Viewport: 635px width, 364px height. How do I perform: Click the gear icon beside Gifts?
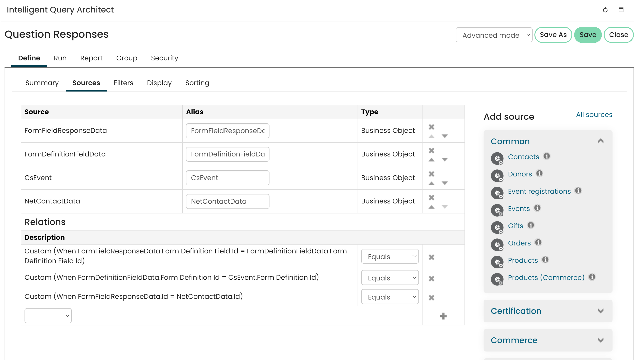[x=497, y=227]
